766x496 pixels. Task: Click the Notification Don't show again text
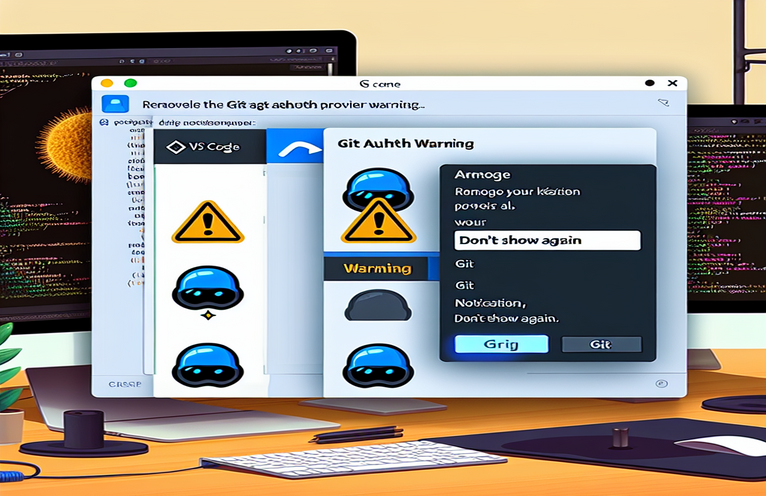point(506,308)
